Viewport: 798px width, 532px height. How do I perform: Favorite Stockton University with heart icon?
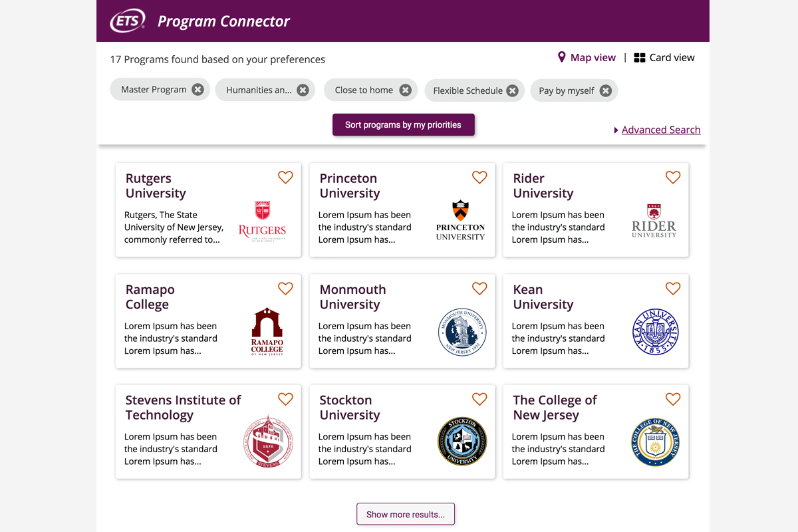click(479, 399)
